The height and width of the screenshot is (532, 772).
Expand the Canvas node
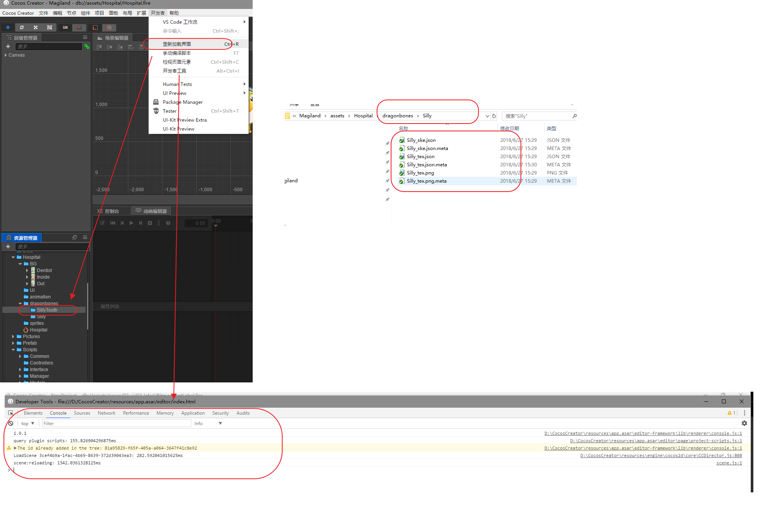(x=5, y=55)
